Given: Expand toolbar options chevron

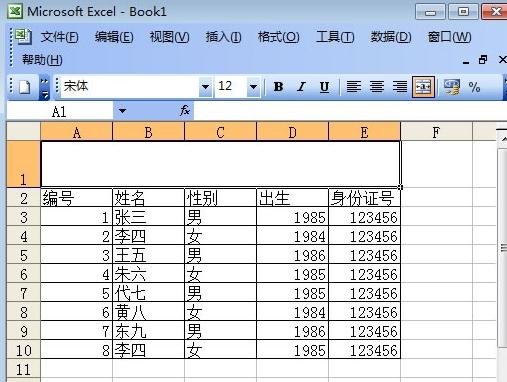Looking at the screenshot, I should (44, 88).
